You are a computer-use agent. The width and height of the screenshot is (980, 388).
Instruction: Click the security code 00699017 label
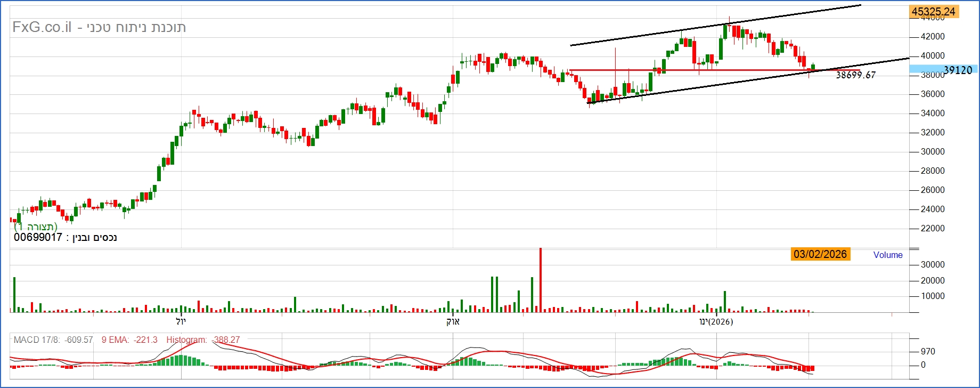coord(38,237)
